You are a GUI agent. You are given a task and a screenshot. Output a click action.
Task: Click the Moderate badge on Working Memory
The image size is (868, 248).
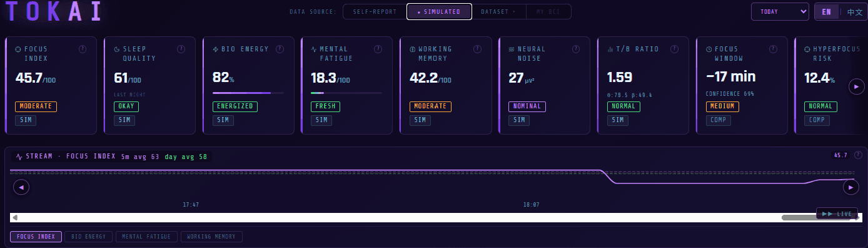430,106
